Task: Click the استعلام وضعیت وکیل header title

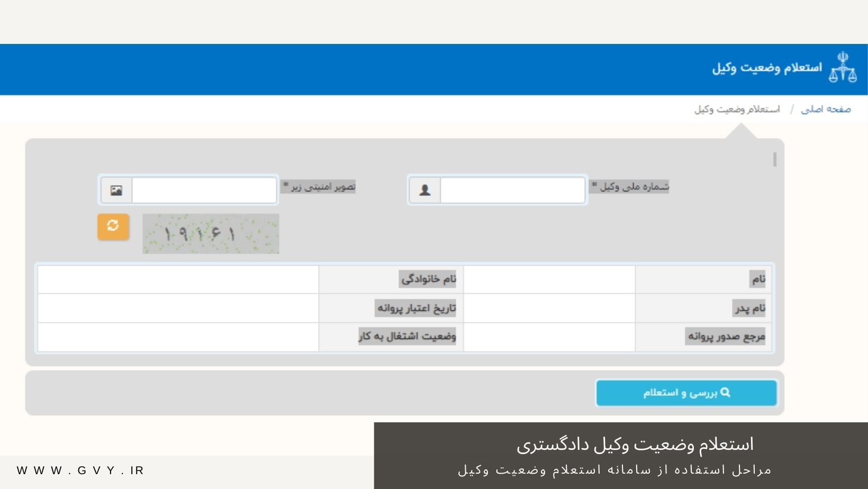Action: (767, 68)
